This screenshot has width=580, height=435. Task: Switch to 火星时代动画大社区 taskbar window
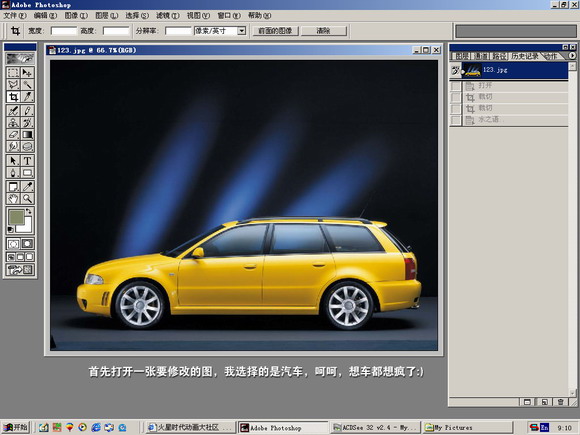190,428
